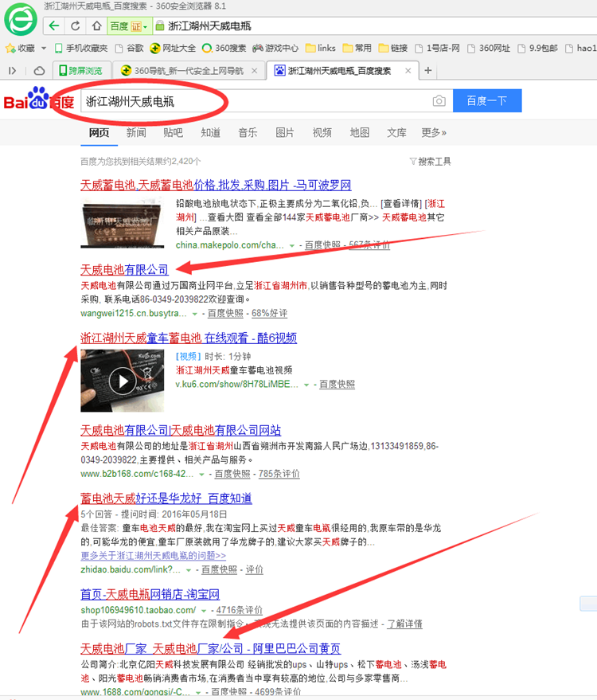Click the cloud sync icon near tabs

39,71
